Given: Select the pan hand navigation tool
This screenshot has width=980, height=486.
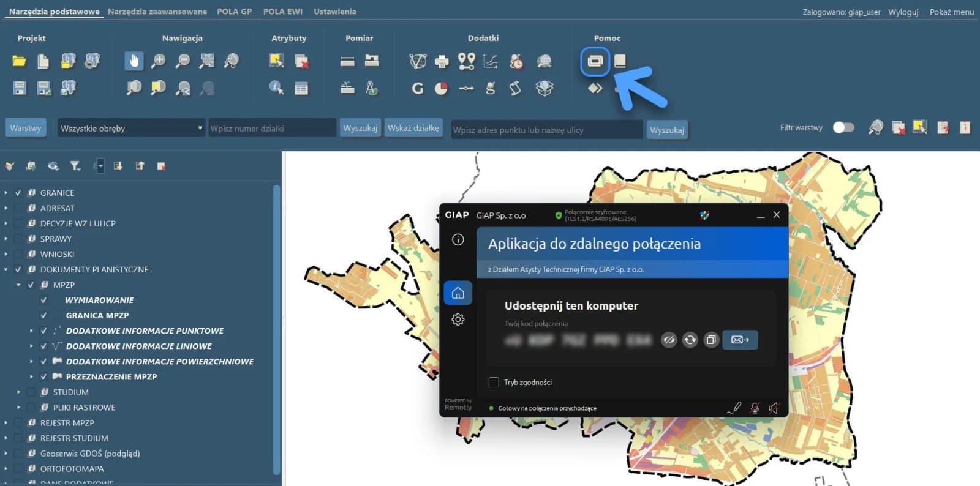Looking at the screenshot, I should (134, 61).
